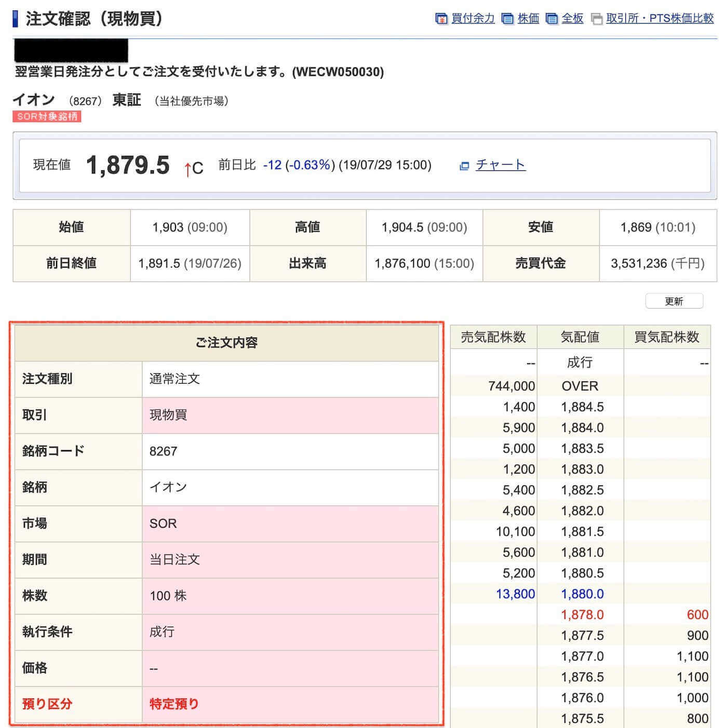The image size is (725, 728).
Task: Click the 1,880.5 ask price
Action: [582, 573]
